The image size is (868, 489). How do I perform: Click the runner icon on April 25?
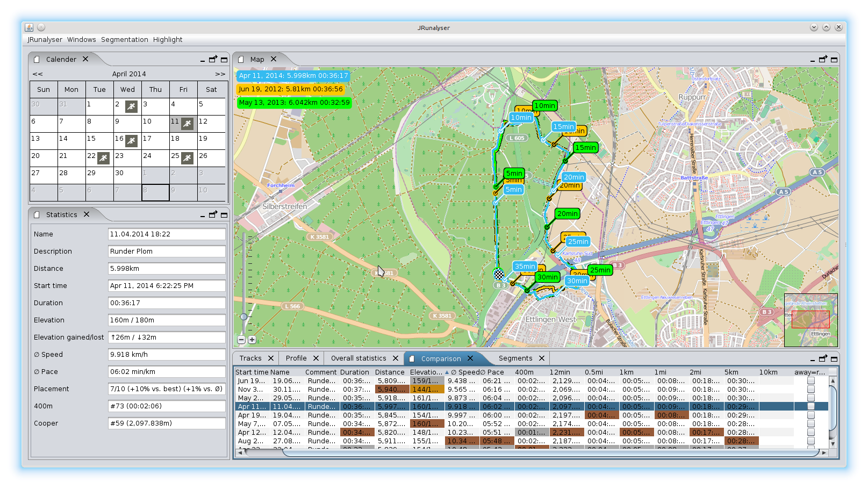(186, 158)
